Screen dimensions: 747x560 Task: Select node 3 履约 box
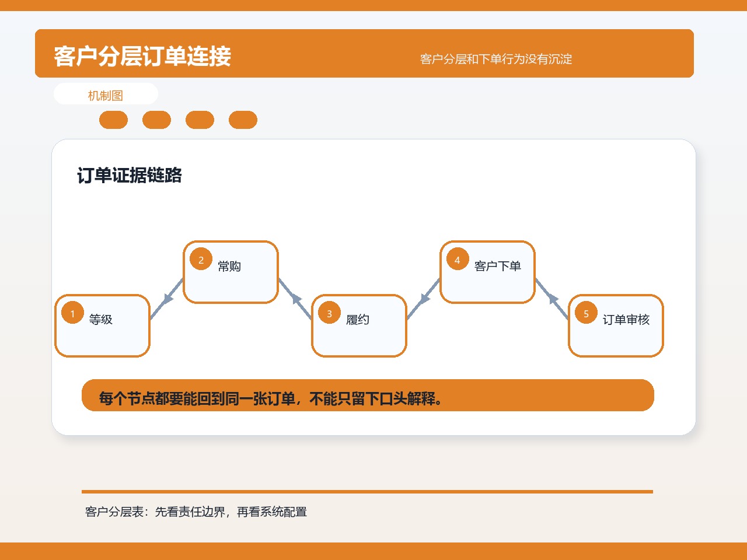(x=359, y=325)
